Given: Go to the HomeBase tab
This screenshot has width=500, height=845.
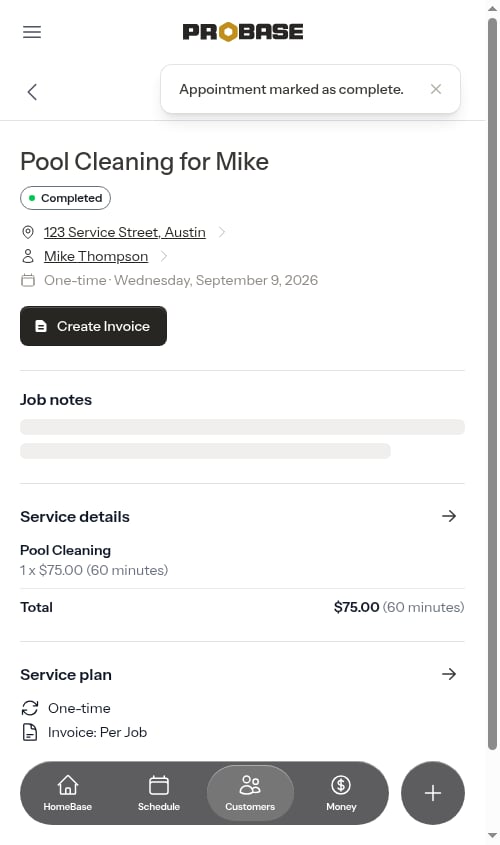Looking at the screenshot, I should (68, 793).
